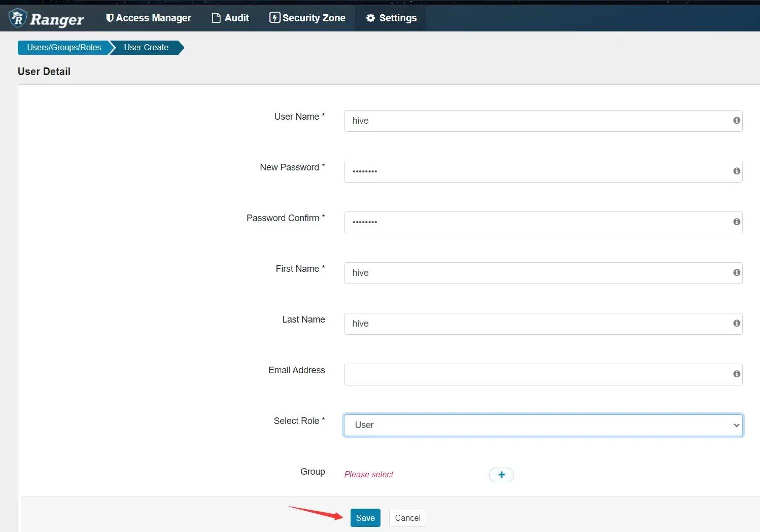Open the Settings menu
Viewport: 760px width, 532px height.
click(x=391, y=18)
